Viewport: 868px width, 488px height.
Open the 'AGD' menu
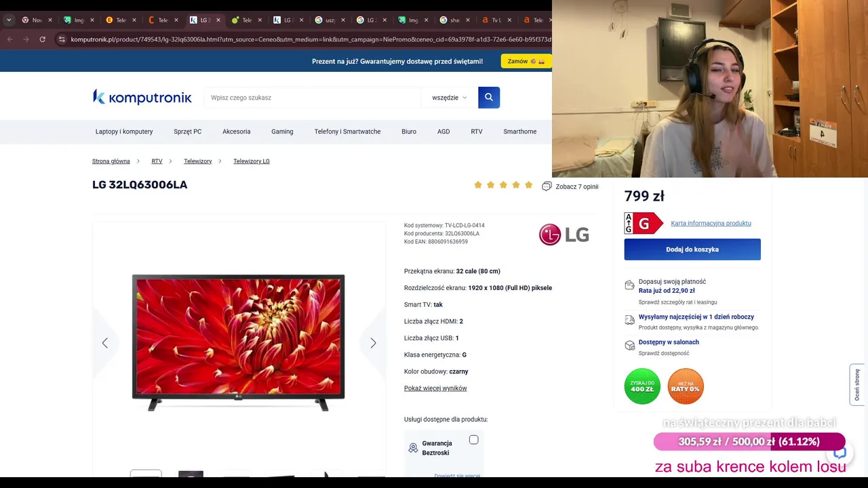[x=443, y=131]
